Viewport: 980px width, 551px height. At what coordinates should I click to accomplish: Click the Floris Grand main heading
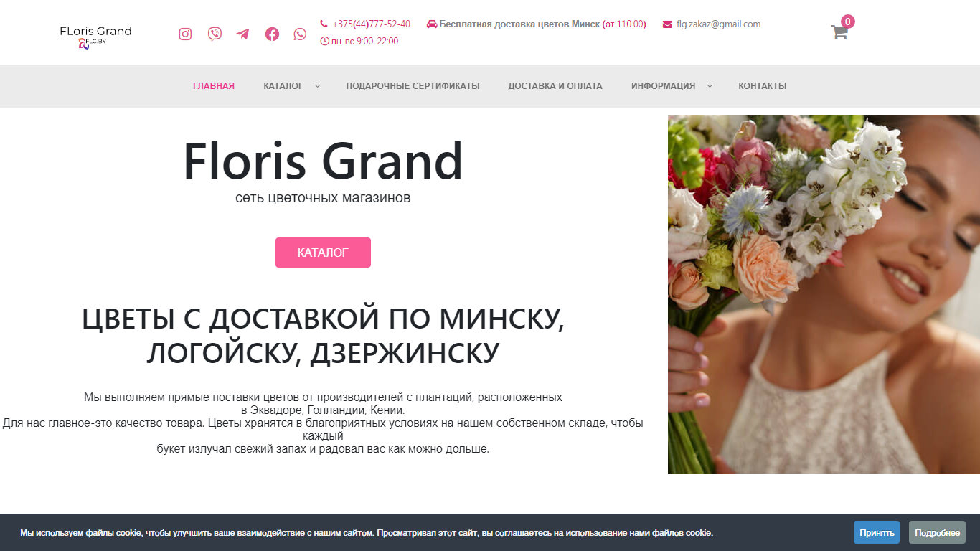323,161
